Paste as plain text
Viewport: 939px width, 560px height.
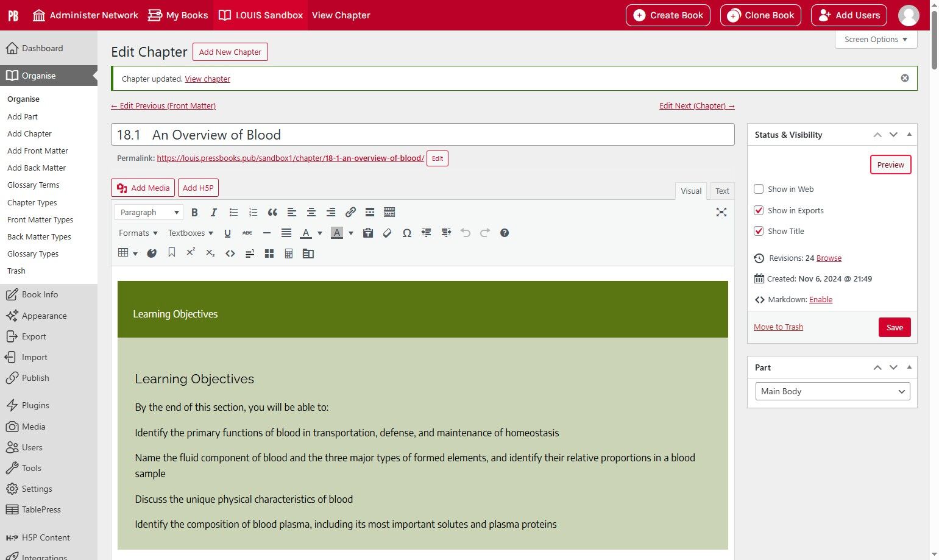368,233
